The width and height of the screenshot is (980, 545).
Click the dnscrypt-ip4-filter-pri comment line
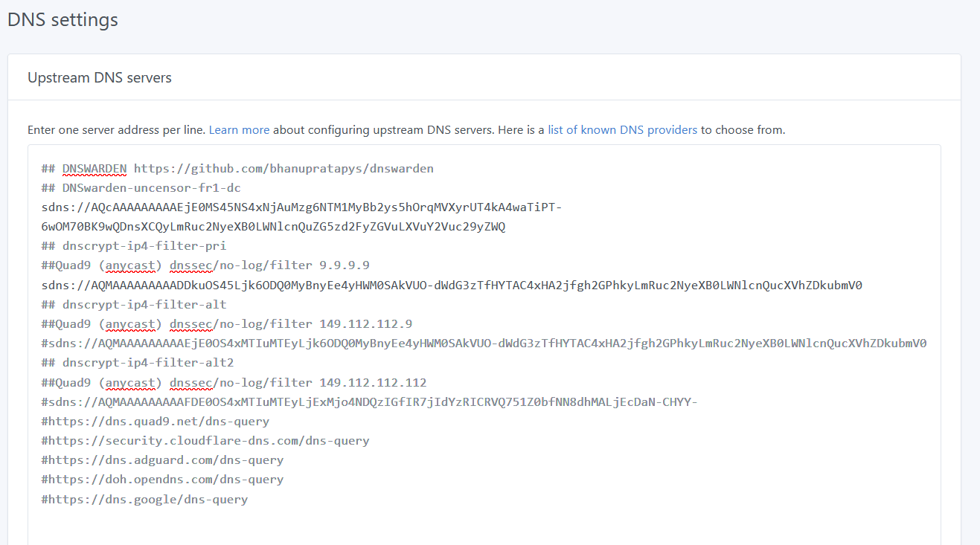coord(134,245)
